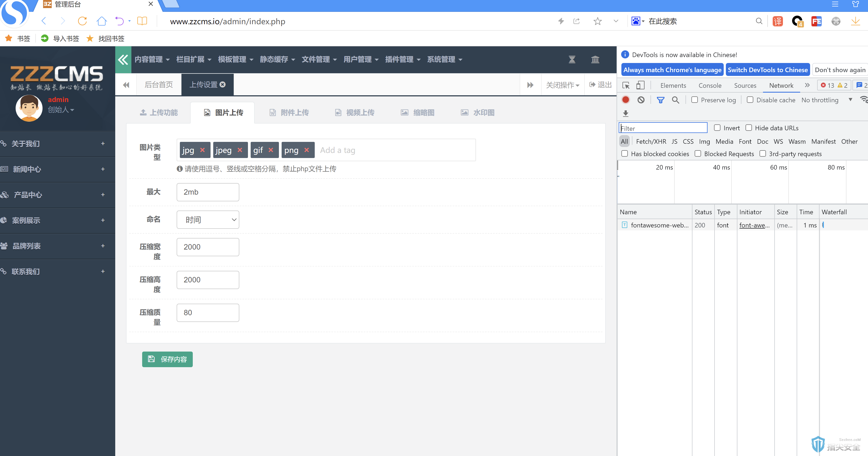868x456 pixels.
Task: Open font-awe... initiator link
Action: (x=754, y=225)
